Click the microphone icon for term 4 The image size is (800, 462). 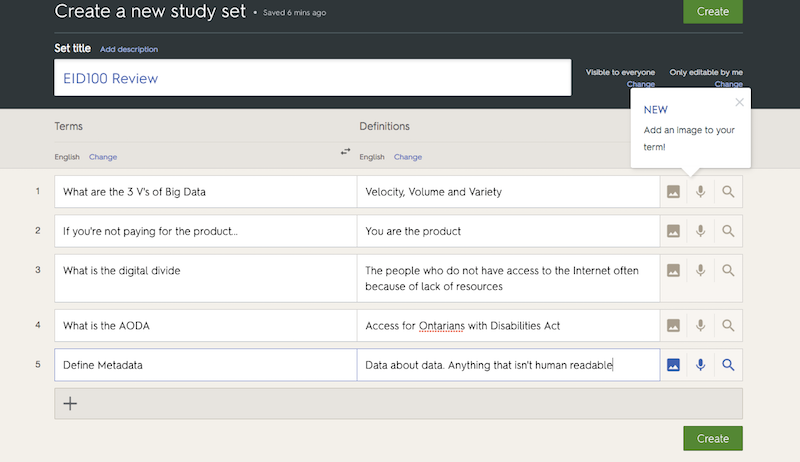pos(700,325)
